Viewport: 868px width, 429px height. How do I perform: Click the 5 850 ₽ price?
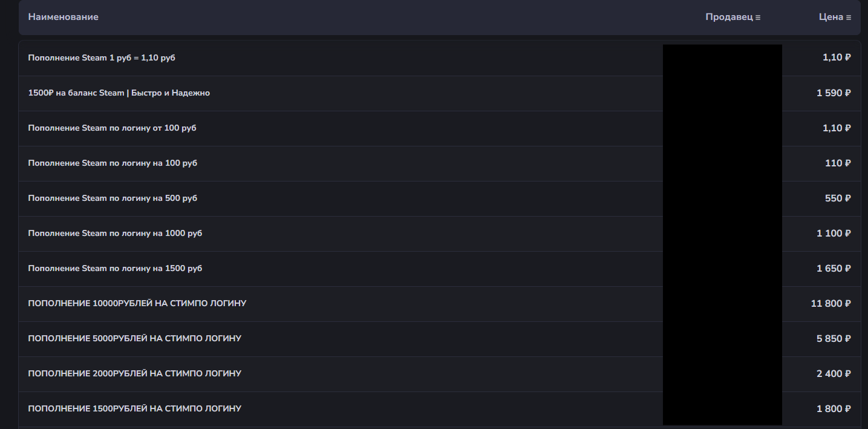(834, 339)
